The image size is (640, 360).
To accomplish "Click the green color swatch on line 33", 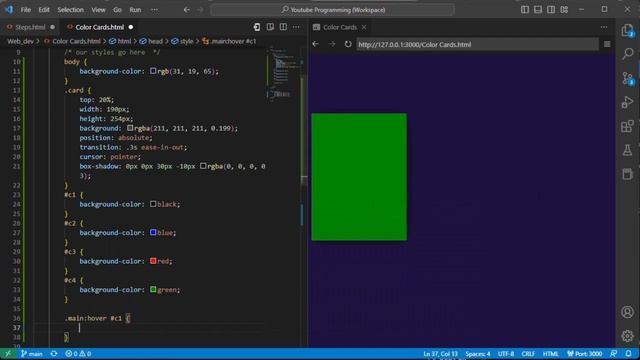I will pyautogui.click(x=153, y=289).
